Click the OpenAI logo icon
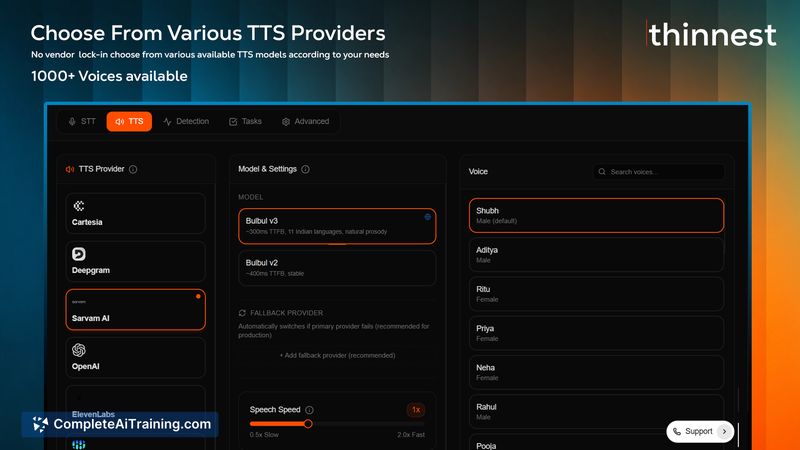 79,350
